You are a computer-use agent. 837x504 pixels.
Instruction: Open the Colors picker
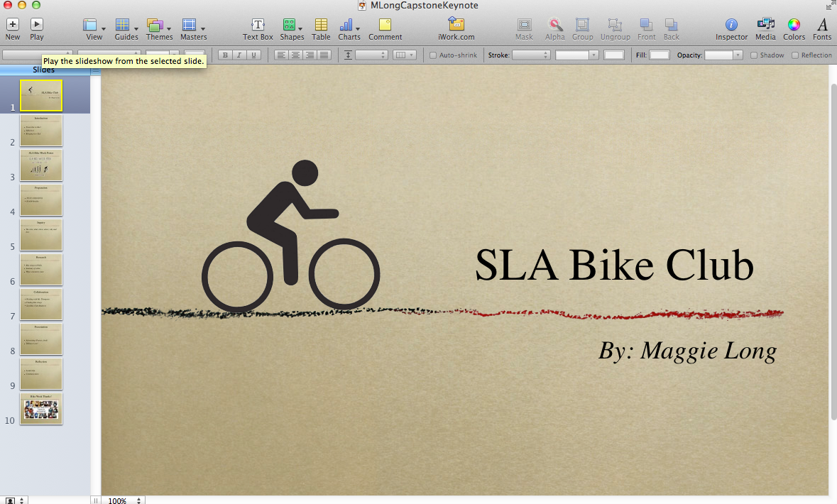794,26
